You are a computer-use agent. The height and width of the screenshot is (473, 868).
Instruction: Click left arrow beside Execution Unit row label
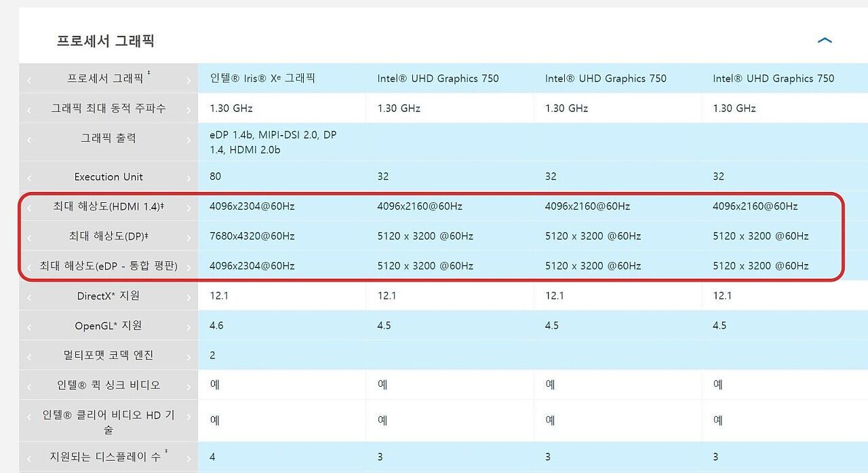[29, 178]
